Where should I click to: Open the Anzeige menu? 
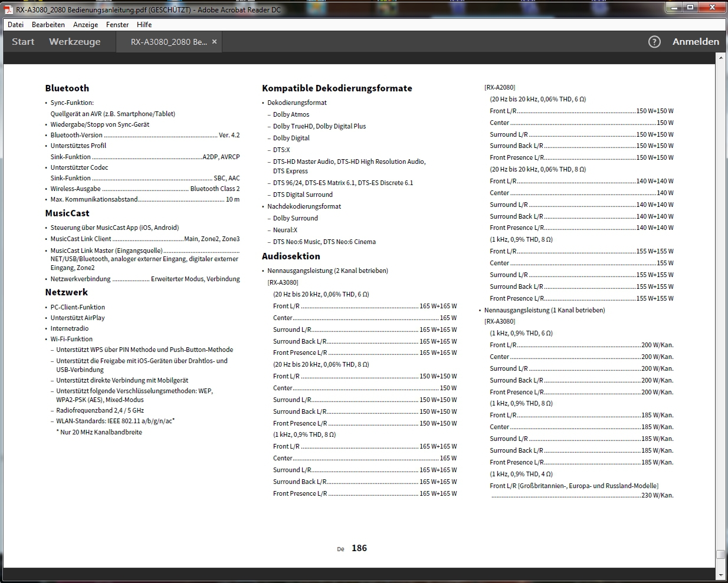coord(86,25)
